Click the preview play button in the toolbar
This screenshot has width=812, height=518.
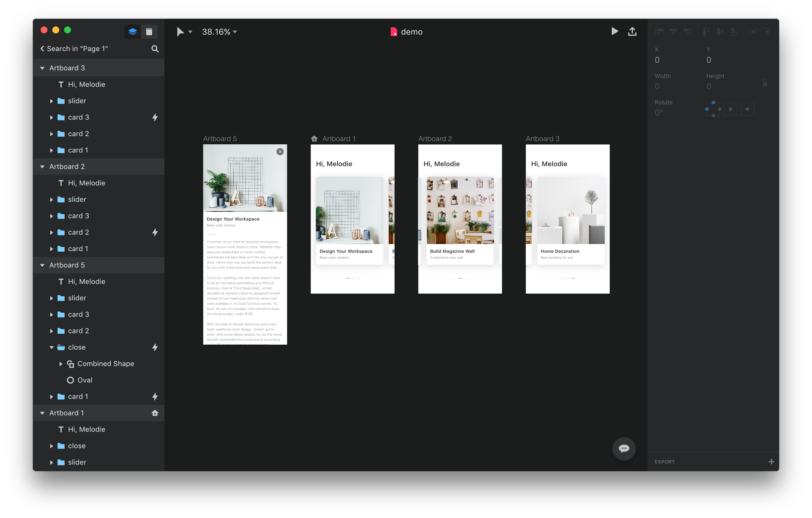(x=615, y=31)
